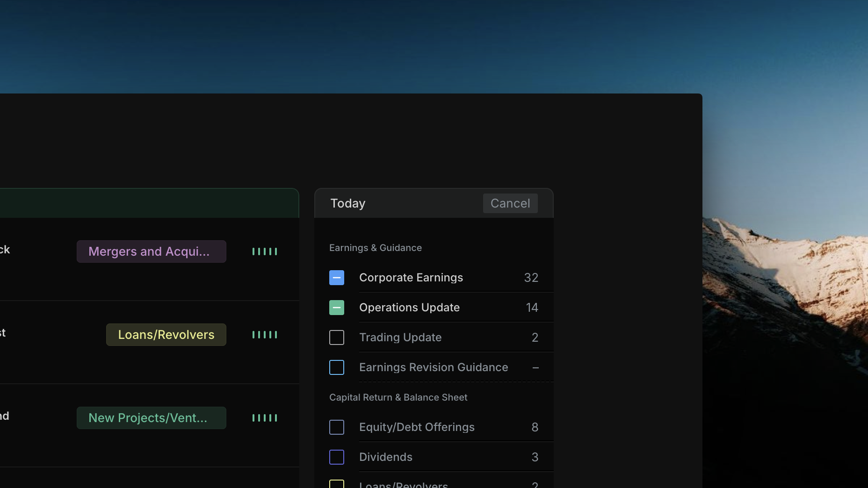Click the Dividends label

pyautogui.click(x=386, y=457)
